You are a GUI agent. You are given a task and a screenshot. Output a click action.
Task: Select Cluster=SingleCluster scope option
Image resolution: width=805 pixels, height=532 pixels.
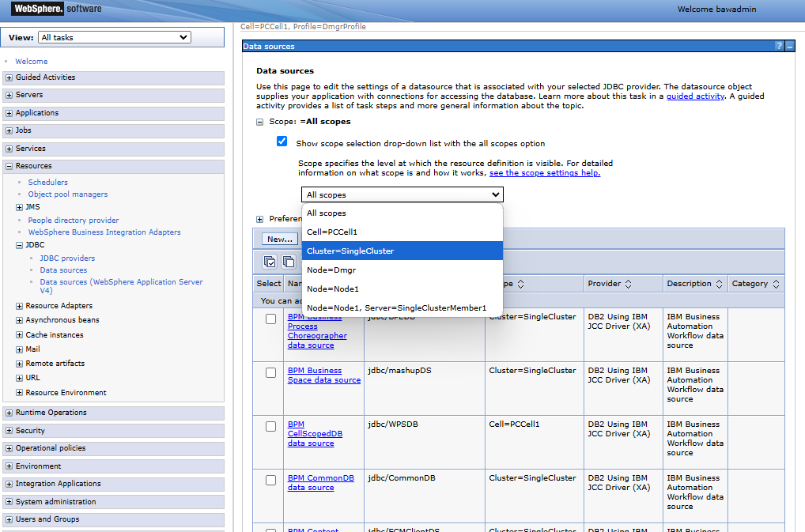[402, 251]
